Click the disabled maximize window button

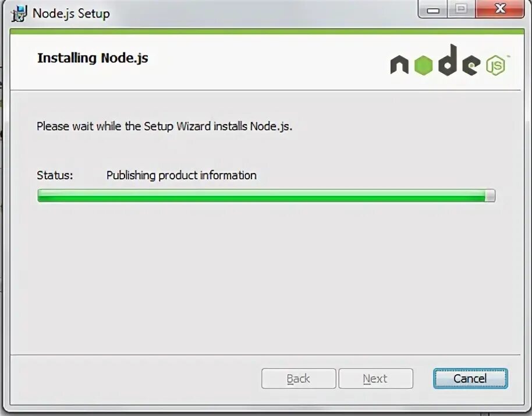pyautogui.click(x=461, y=9)
